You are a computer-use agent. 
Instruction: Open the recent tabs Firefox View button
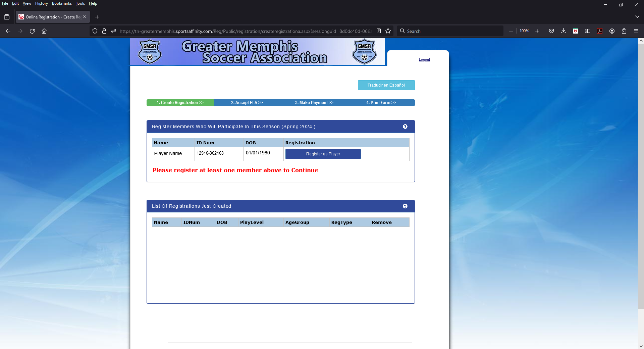(7, 17)
